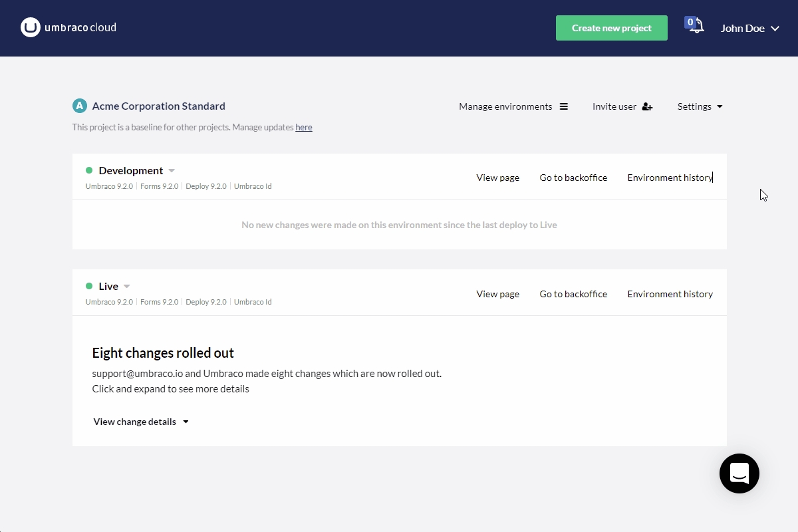Viewport: 798px width, 532px height.
Task: Open the notifications bell icon
Action: pos(695,27)
